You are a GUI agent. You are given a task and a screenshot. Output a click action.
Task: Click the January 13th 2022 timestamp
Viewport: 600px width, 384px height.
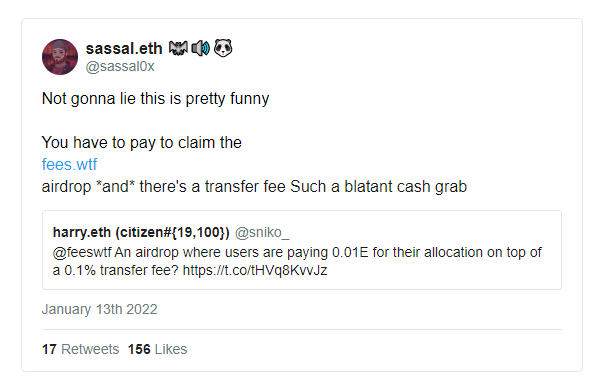[x=99, y=309]
